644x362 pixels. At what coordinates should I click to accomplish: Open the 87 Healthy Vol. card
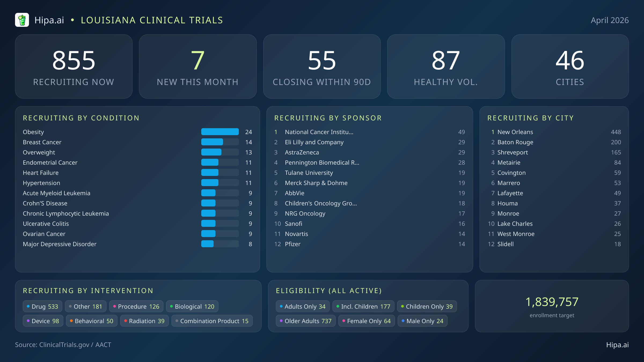[446, 67]
